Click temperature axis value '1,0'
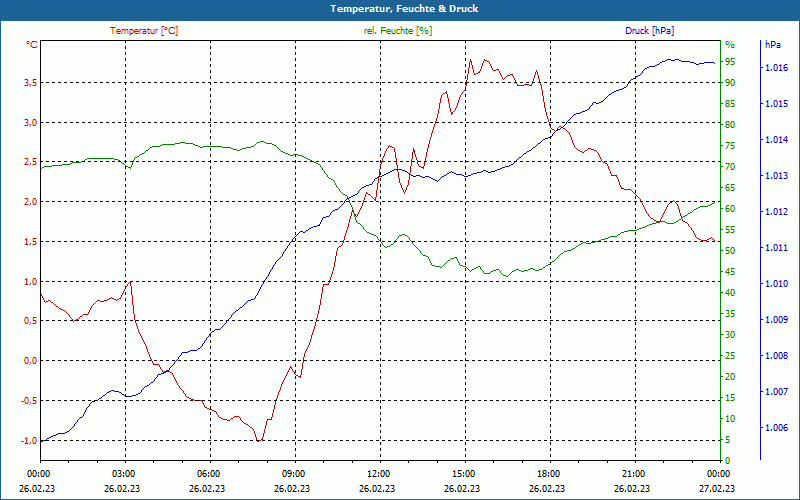The image size is (800, 500). pos(31,281)
